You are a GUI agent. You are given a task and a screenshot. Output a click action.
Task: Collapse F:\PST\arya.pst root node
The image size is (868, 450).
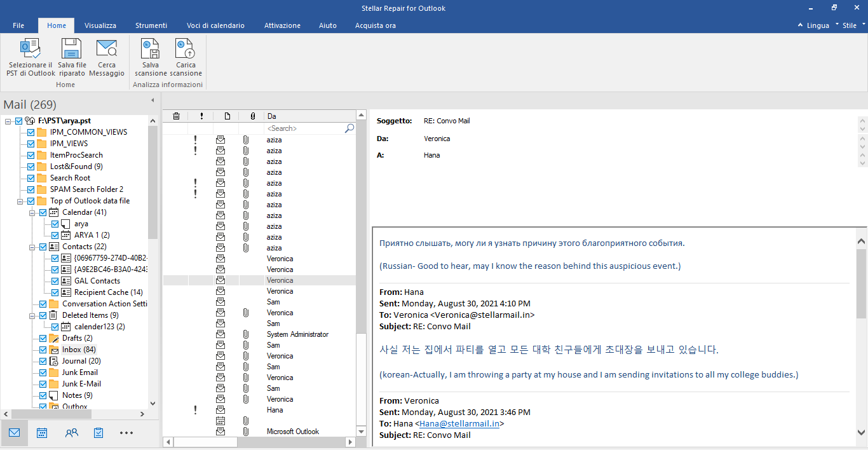(8, 121)
